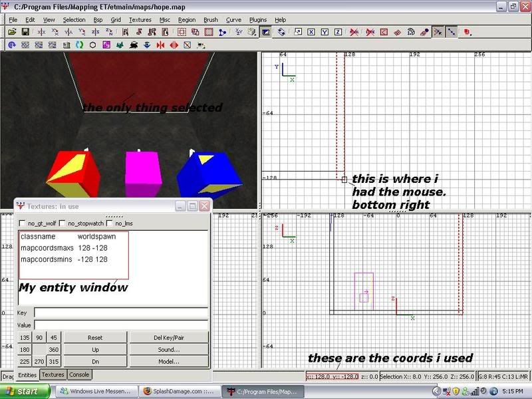Enable the no_gt_wolf checkbox
Screen dimensions: 532x399
coord(23,223)
